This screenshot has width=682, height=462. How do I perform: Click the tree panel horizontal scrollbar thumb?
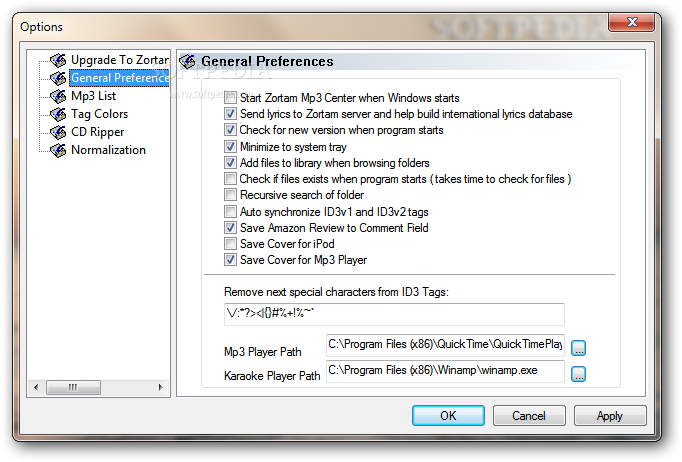tap(73, 387)
